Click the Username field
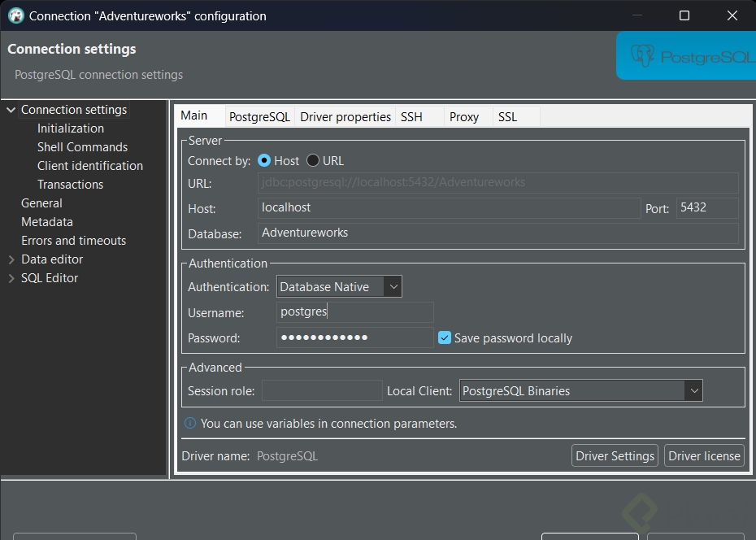 (355, 312)
